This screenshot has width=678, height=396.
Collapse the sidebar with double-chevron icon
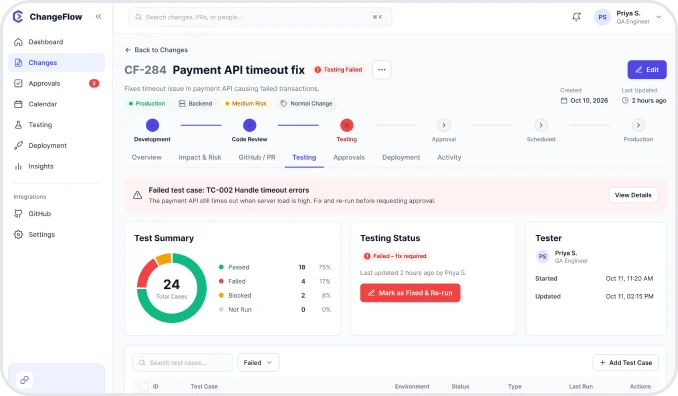click(x=99, y=16)
